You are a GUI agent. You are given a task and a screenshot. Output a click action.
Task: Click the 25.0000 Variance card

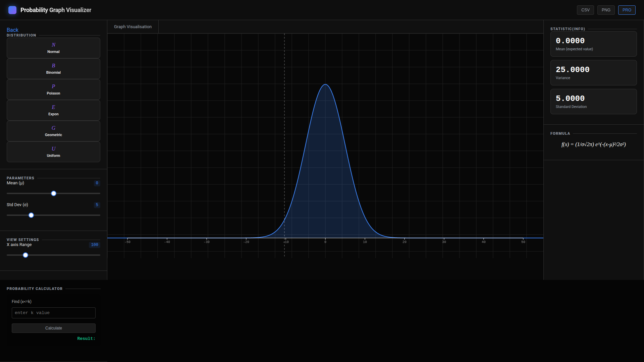point(593,73)
